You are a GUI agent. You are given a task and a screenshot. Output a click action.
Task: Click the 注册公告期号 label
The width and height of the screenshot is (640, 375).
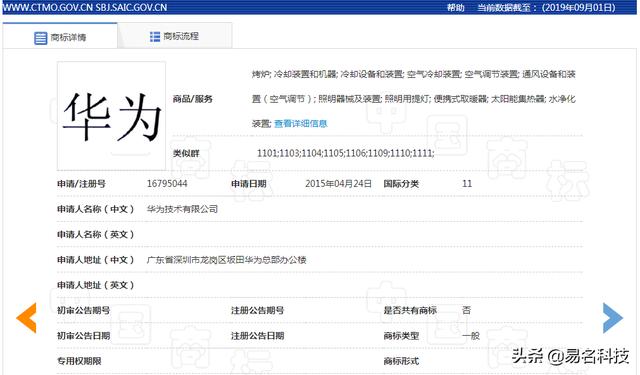click(x=258, y=310)
